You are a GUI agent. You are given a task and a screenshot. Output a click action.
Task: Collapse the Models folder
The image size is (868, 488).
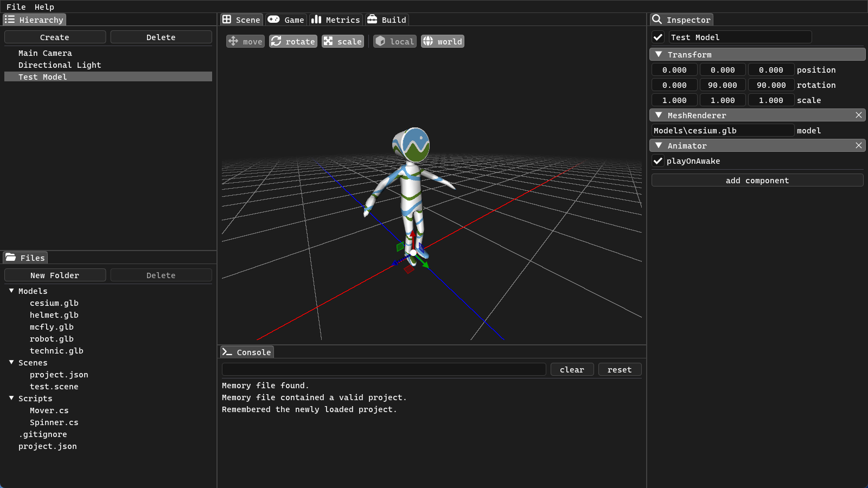click(x=12, y=291)
